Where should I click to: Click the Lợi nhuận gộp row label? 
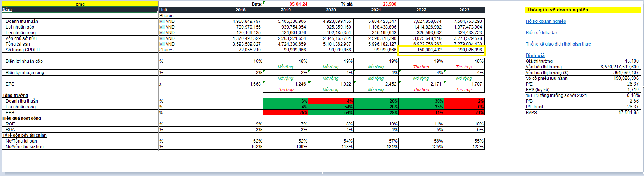pos(20,27)
